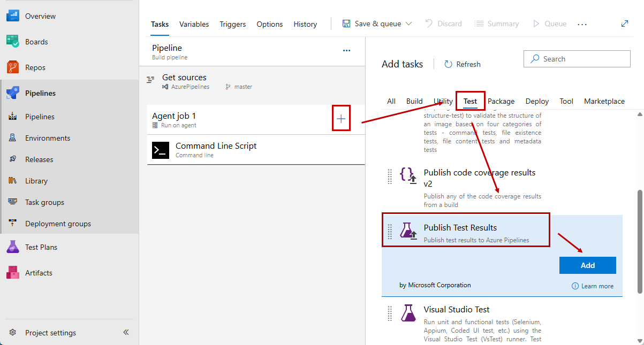Click the Deployment groups icon
The height and width of the screenshot is (345, 644).
(x=13, y=224)
